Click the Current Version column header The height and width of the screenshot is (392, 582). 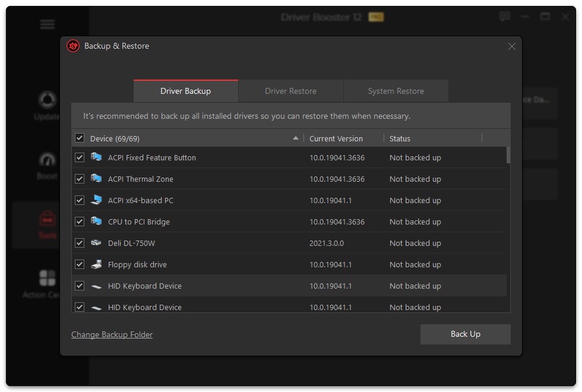coord(336,138)
